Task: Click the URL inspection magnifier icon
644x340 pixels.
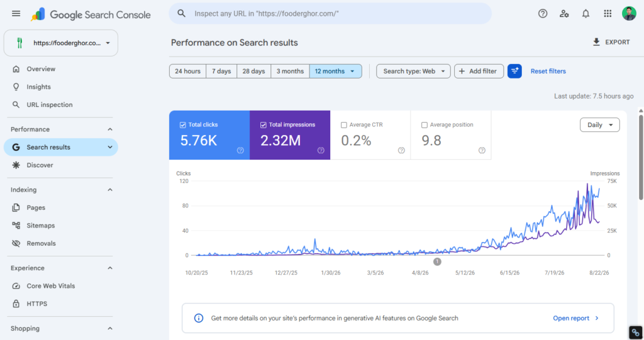Action: pos(16,105)
